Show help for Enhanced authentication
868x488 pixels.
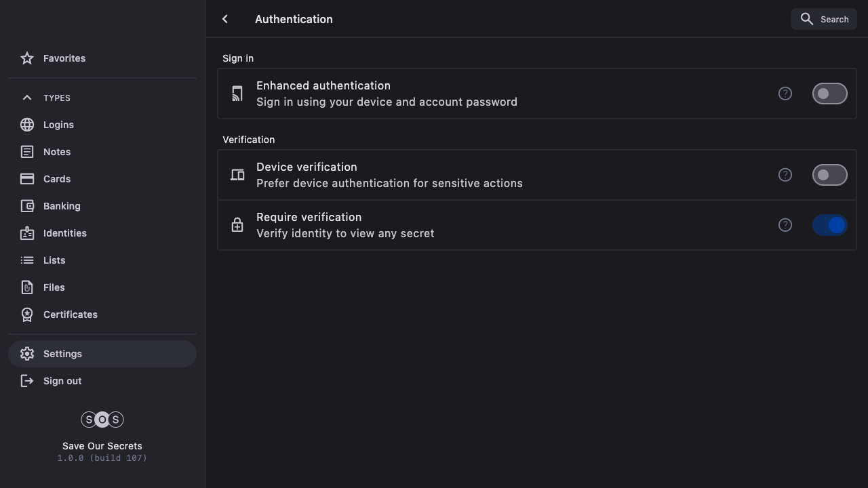point(785,94)
